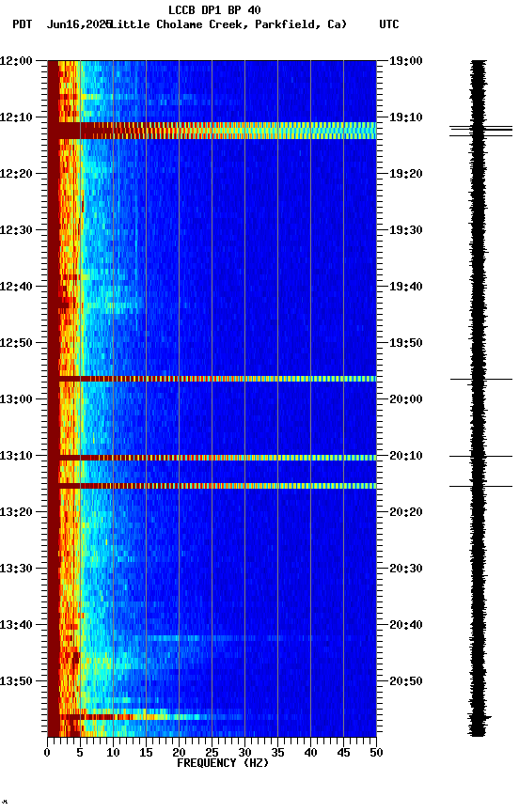Click the "13:20" PDT time label
Viewport: 519px width, 812px height.
point(16,513)
